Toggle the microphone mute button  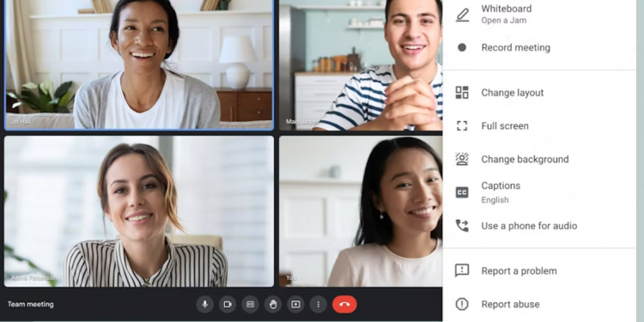(204, 304)
